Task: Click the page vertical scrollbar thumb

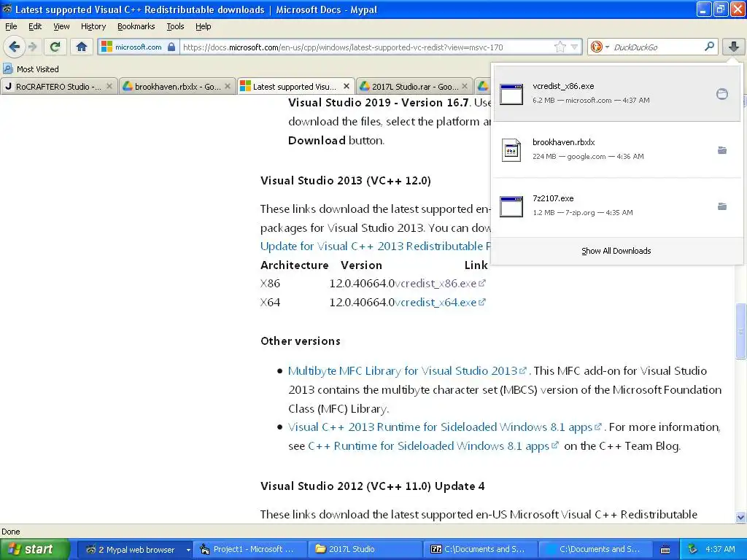Action: (x=740, y=330)
